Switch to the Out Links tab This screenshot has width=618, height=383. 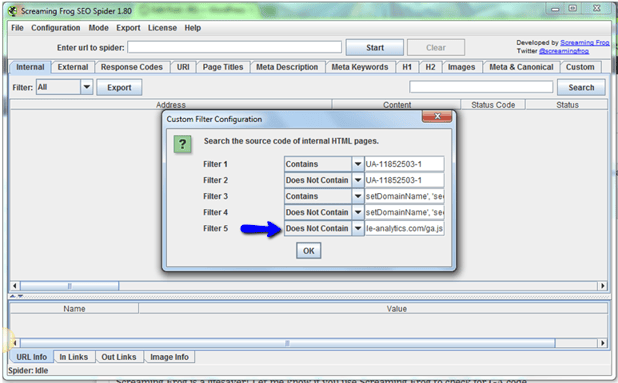(x=119, y=357)
